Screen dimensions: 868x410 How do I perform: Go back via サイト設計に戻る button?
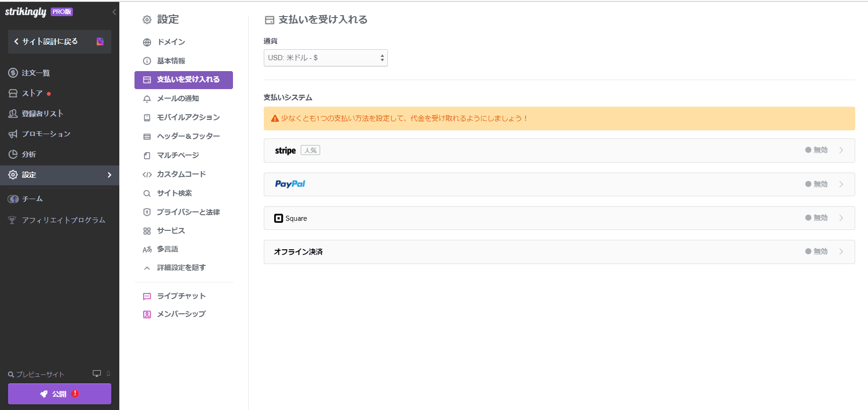click(50, 42)
